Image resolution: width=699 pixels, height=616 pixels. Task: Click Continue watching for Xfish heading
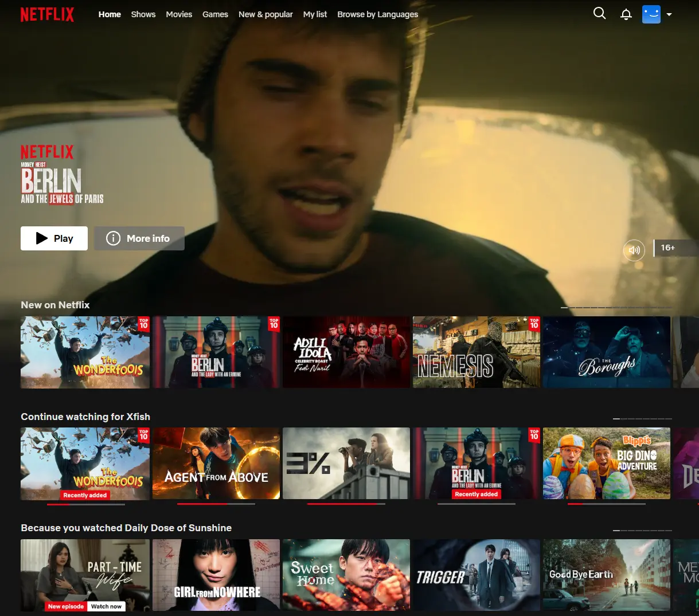[85, 417]
